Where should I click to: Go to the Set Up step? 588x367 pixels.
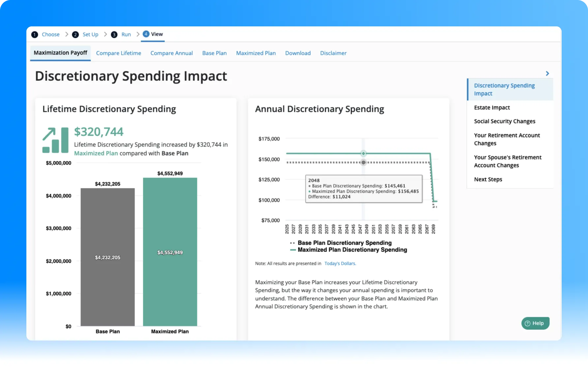point(90,35)
